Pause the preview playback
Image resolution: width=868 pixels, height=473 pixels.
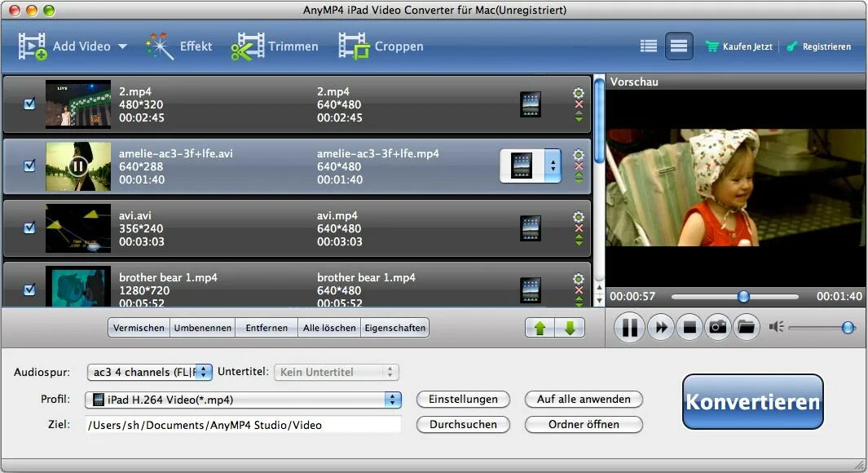[629, 327]
